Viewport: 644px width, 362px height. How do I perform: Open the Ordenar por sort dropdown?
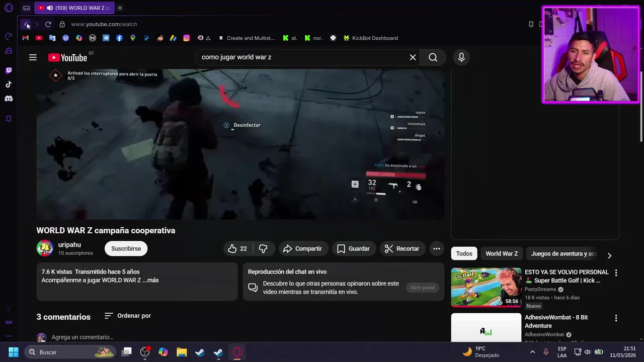tap(128, 316)
